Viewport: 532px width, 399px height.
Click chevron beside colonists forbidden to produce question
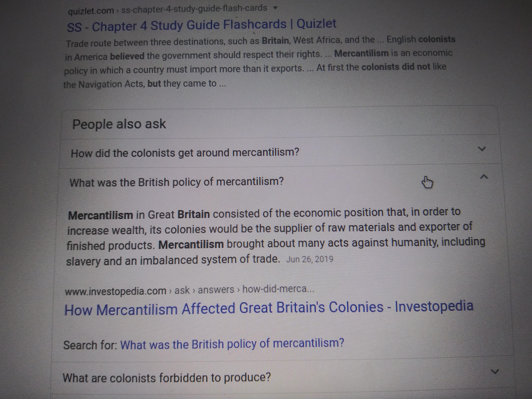495,372
